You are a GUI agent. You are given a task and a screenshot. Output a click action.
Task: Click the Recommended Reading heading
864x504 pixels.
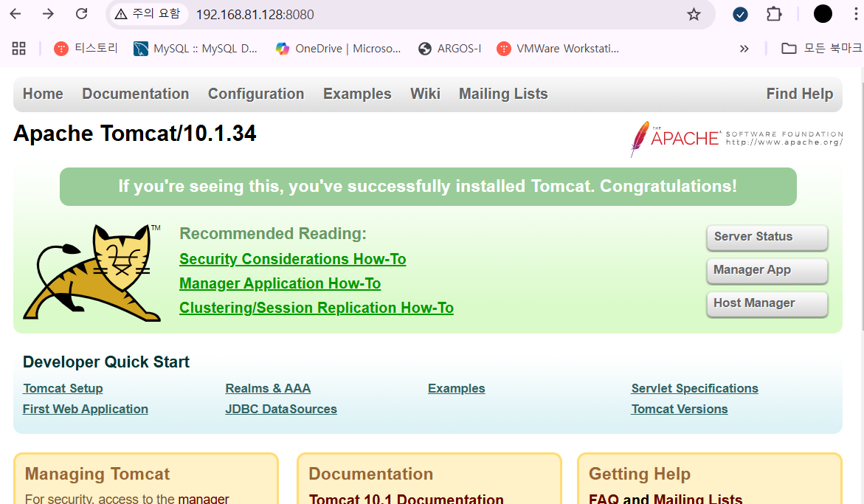tap(273, 233)
